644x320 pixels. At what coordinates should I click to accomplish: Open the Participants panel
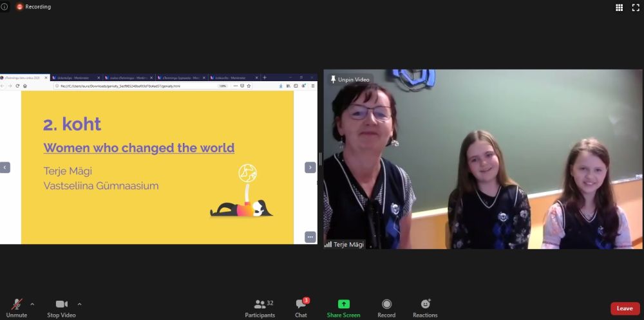260,305
